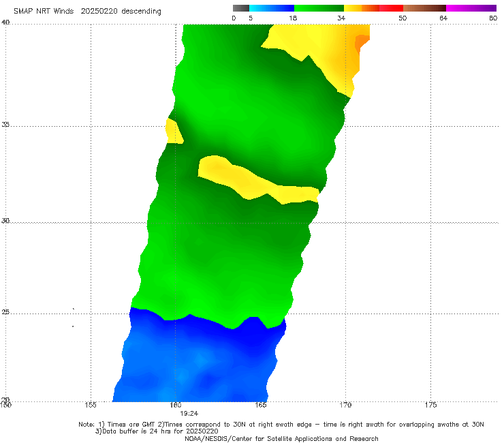Image resolution: width=504 pixels, height=443 pixels.
Task: Click the note line 'Times are GMT'
Action: [131, 425]
